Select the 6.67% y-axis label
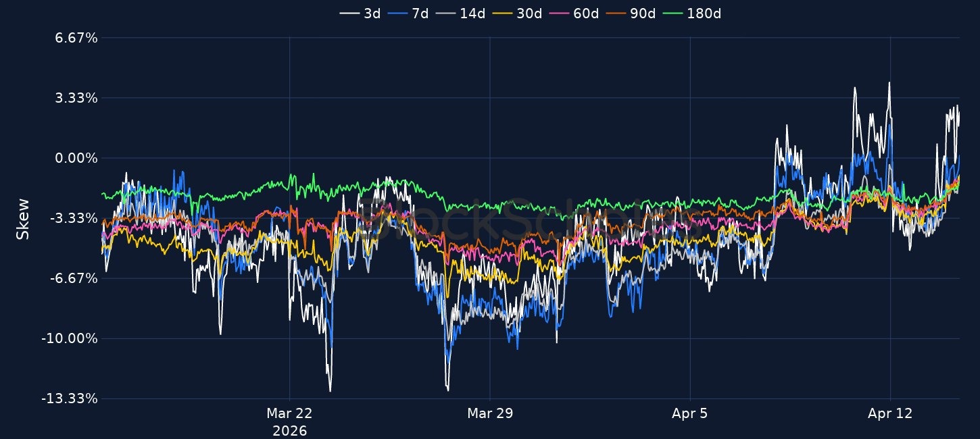 pyautogui.click(x=76, y=38)
